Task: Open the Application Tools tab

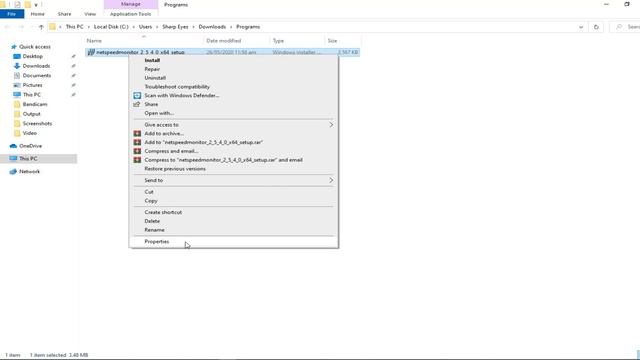Action: click(131, 14)
